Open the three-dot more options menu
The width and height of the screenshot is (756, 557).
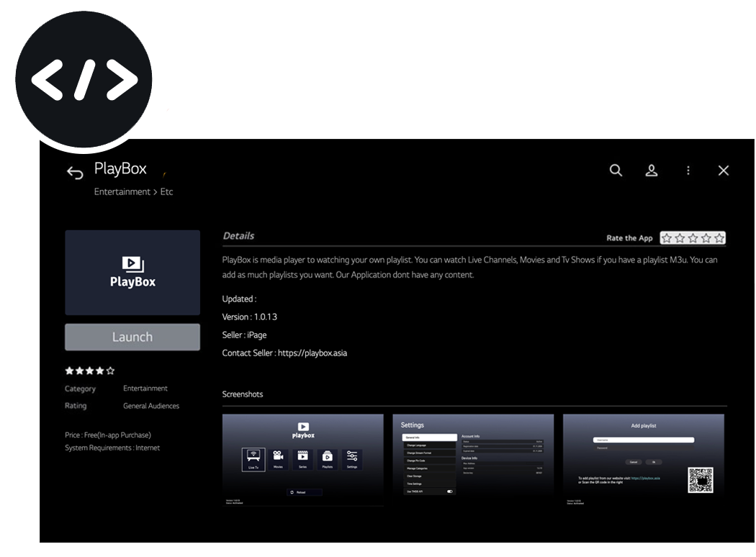[688, 170]
